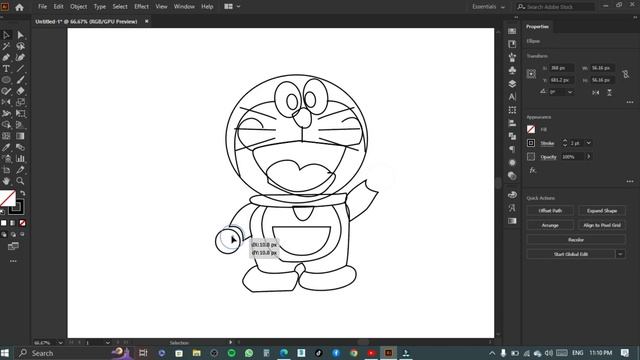Pick the Line Segment tool

point(20,69)
